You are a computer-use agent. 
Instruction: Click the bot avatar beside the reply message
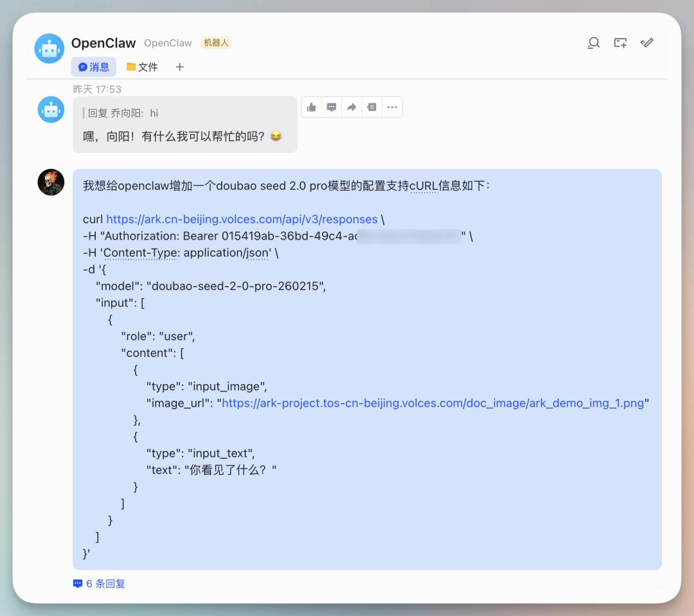pyautogui.click(x=51, y=109)
